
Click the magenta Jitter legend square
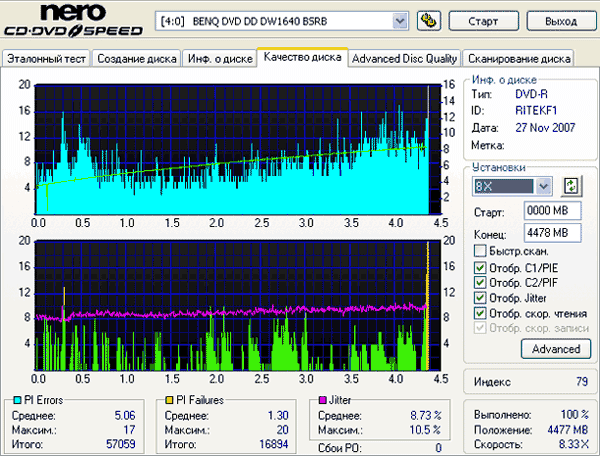[323, 400]
